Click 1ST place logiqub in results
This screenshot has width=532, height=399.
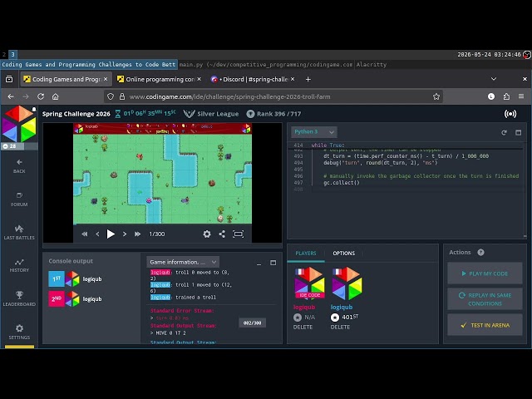coord(75,279)
